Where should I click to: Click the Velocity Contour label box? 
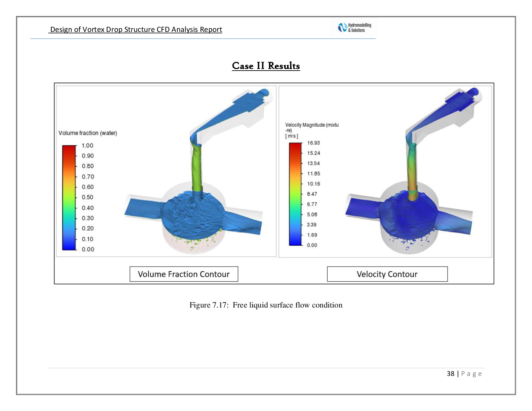pos(387,274)
